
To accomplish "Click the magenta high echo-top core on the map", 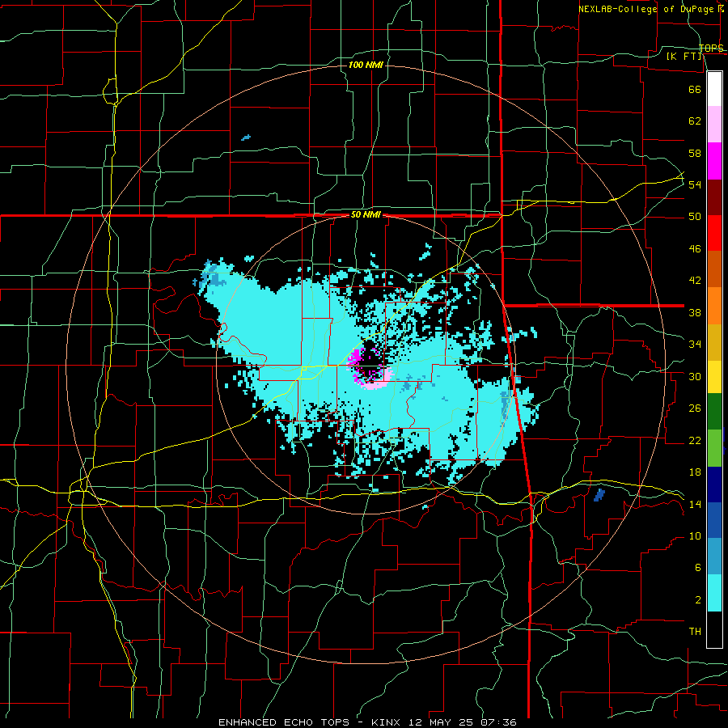I will (356, 359).
